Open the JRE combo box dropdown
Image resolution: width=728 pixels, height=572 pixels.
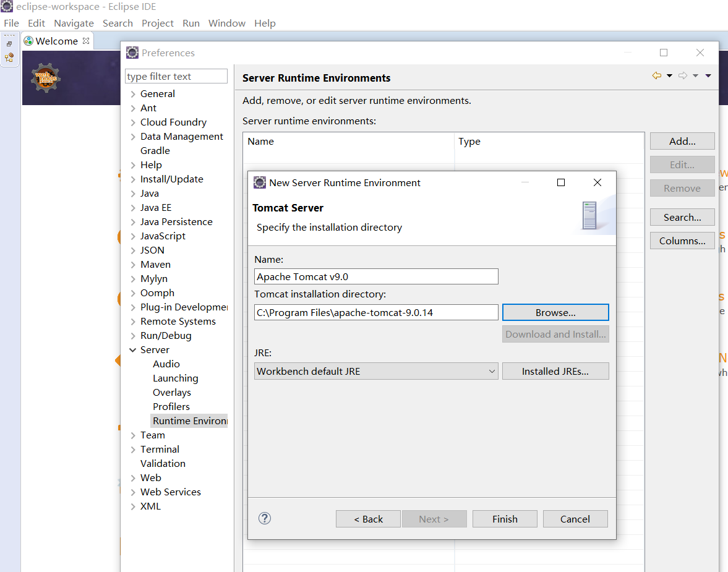tap(492, 372)
